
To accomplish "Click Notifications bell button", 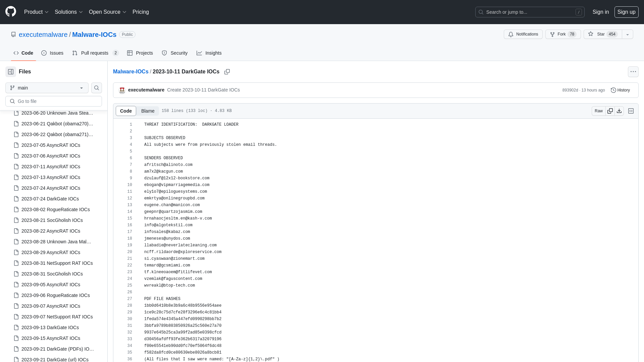I will coord(523,34).
